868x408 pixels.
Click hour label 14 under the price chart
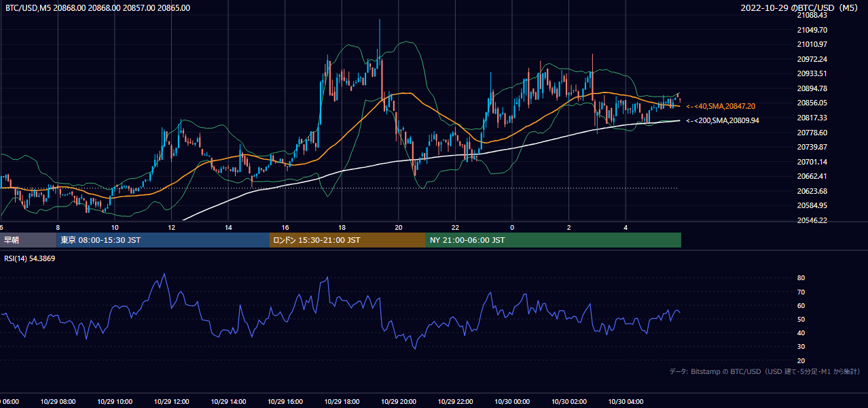[x=228, y=228]
